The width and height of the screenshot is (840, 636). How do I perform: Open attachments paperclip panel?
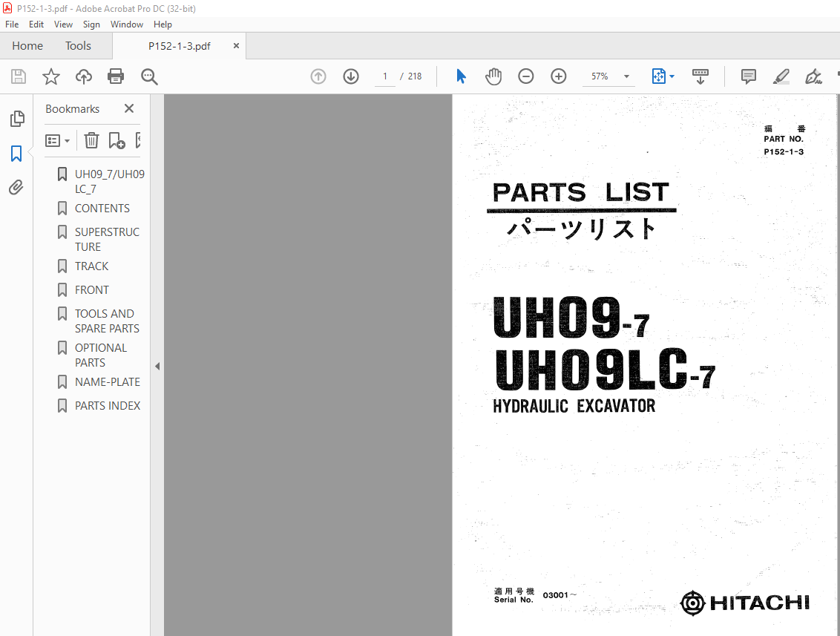(16, 188)
